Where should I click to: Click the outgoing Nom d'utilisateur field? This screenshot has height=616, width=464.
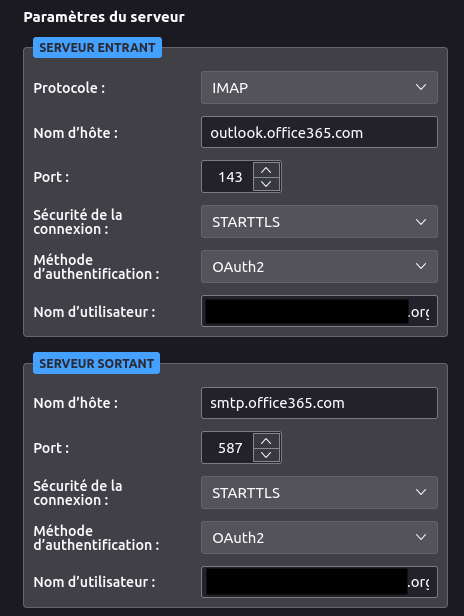click(x=319, y=582)
